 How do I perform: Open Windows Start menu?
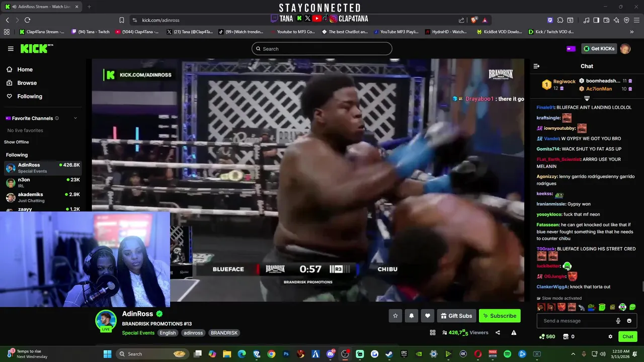107,354
